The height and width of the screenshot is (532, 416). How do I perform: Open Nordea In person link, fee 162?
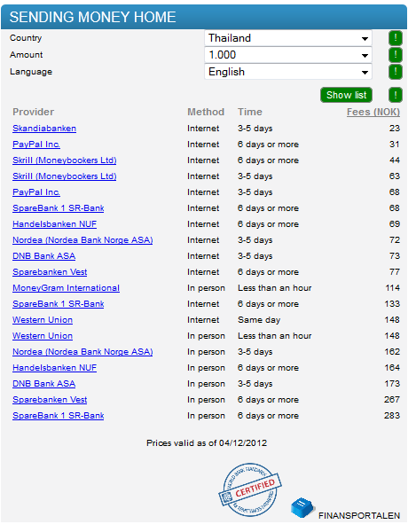pyautogui.click(x=82, y=351)
